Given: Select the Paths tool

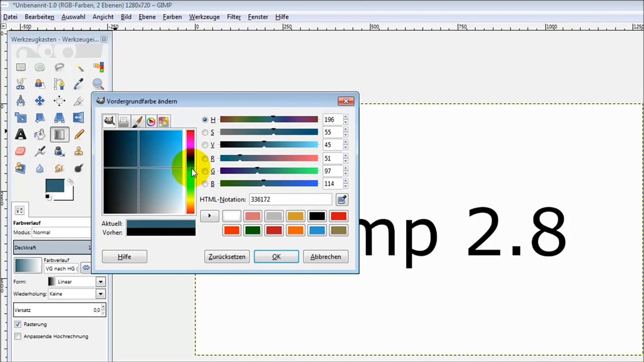Looking at the screenshot, I should [x=59, y=84].
